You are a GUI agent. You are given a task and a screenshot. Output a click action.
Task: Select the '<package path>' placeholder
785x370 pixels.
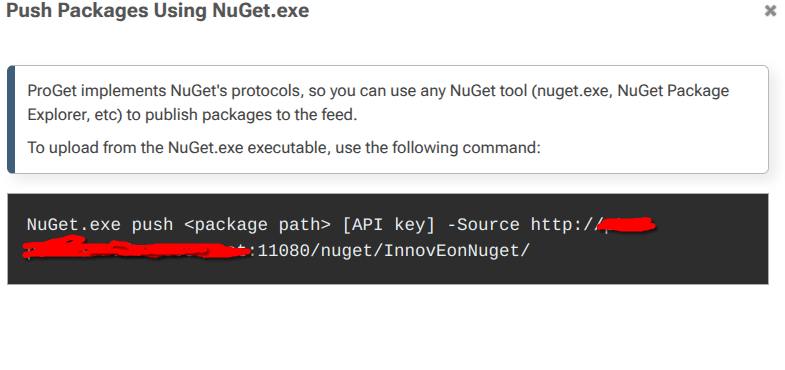coord(257,225)
